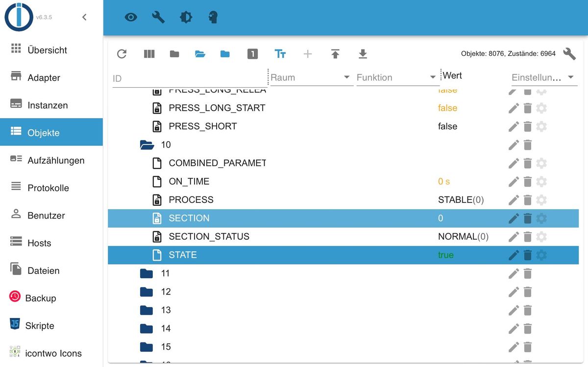This screenshot has width=588, height=367.
Task: Click the blue closed folder toolbar icon
Action: [x=225, y=54]
